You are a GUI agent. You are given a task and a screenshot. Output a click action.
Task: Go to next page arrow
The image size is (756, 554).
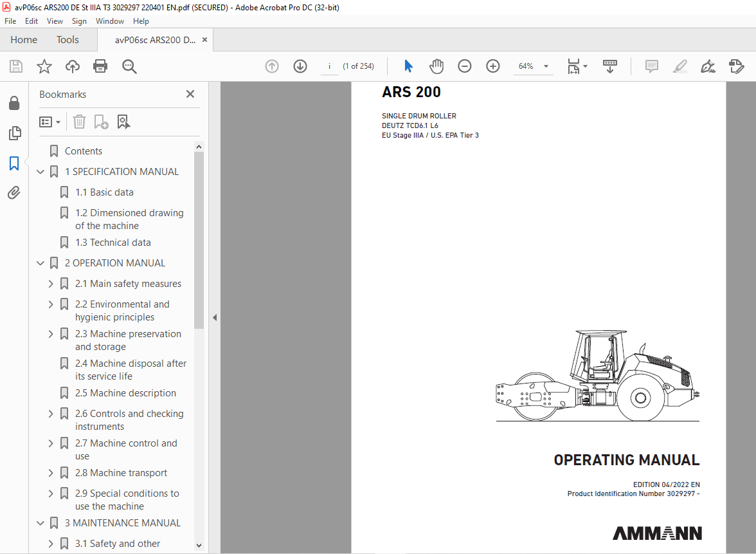[x=300, y=66]
